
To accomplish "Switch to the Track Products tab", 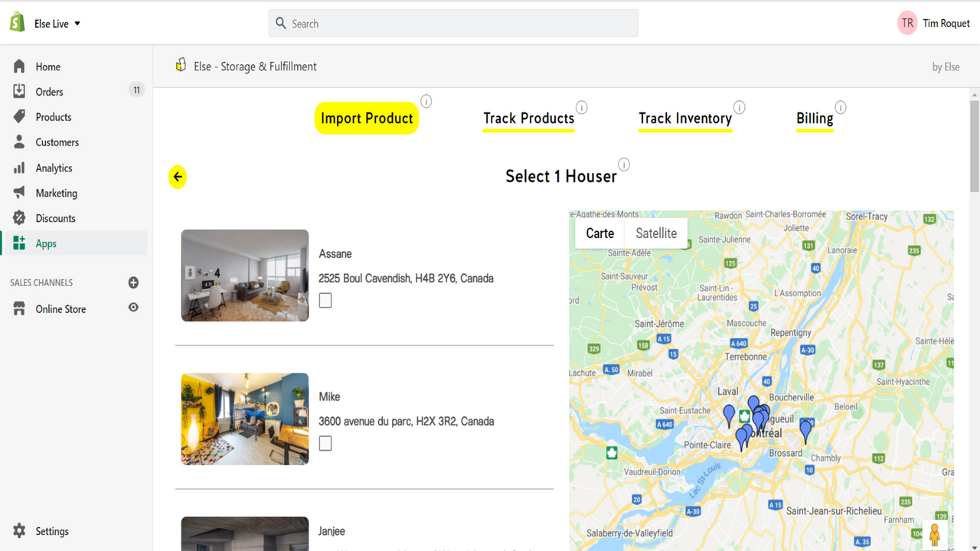I will (x=528, y=119).
